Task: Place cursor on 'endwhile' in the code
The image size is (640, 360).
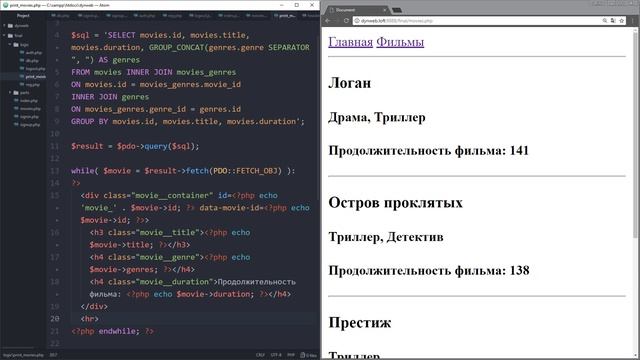Action: click(117, 331)
